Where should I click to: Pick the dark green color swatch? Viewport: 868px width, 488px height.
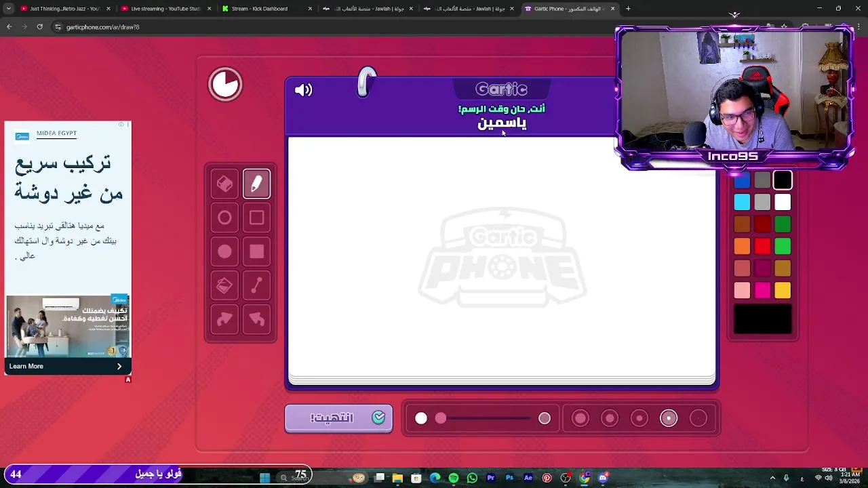click(783, 224)
